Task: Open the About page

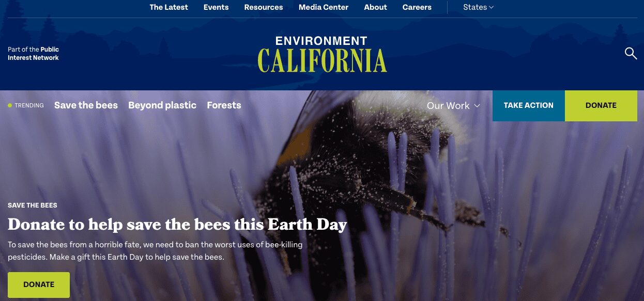Action: [x=375, y=7]
